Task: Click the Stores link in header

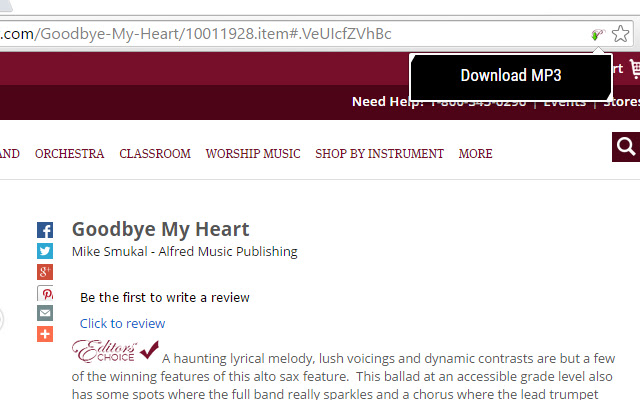Action: (x=622, y=102)
